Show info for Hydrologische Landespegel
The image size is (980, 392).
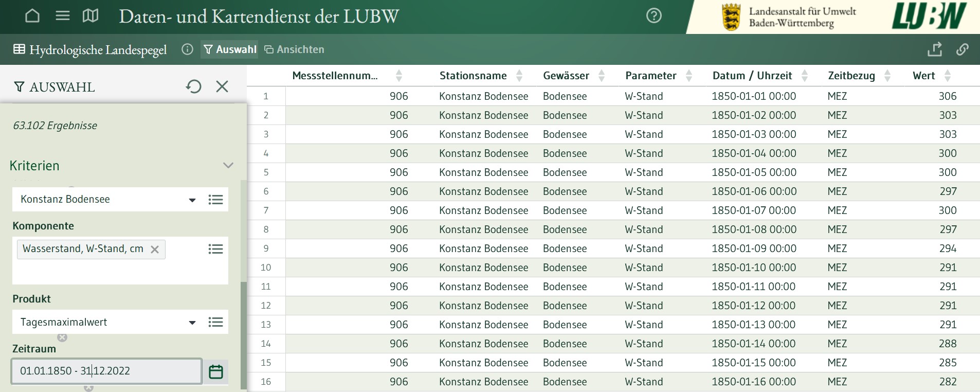187,49
